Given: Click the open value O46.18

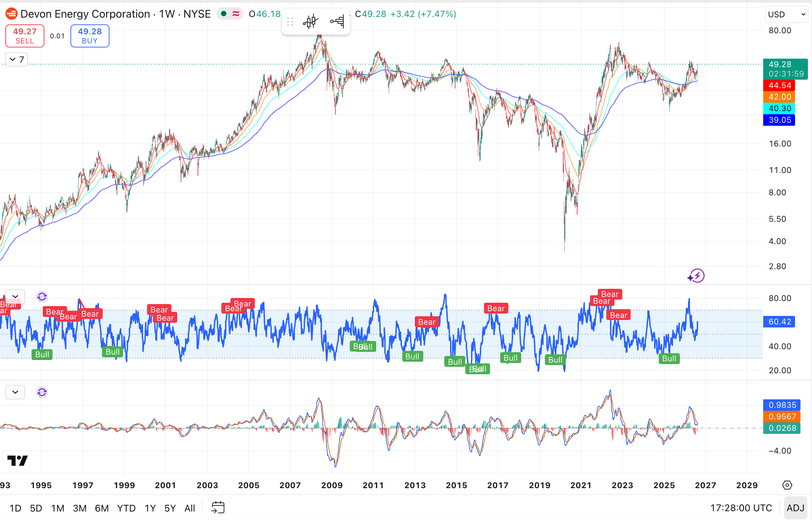Looking at the screenshot, I should click(265, 14).
